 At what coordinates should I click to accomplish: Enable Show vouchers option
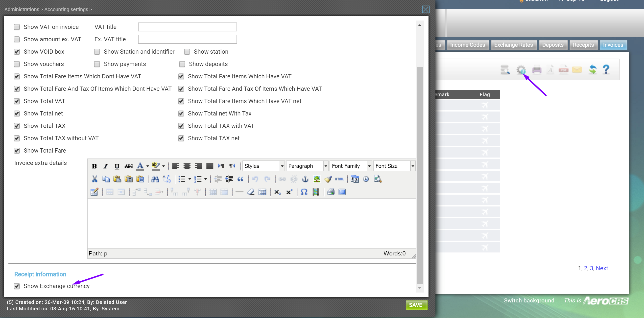tap(17, 64)
